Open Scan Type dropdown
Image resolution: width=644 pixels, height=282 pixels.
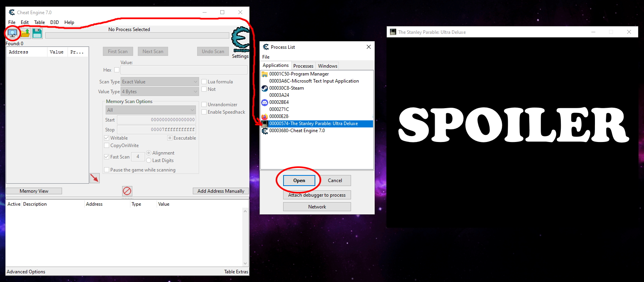click(x=159, y=82)
